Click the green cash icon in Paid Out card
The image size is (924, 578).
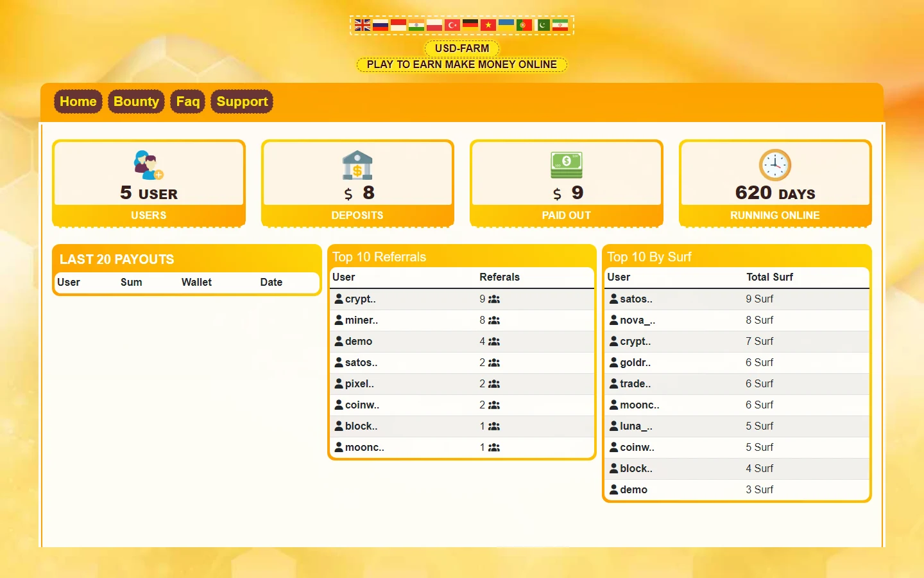[567, 165]
